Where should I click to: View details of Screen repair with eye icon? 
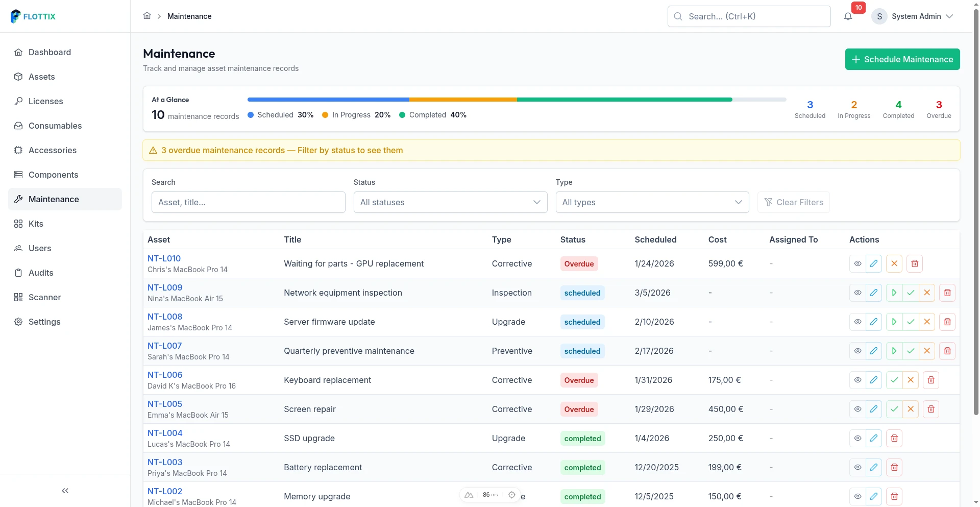[x=857, y=409]
